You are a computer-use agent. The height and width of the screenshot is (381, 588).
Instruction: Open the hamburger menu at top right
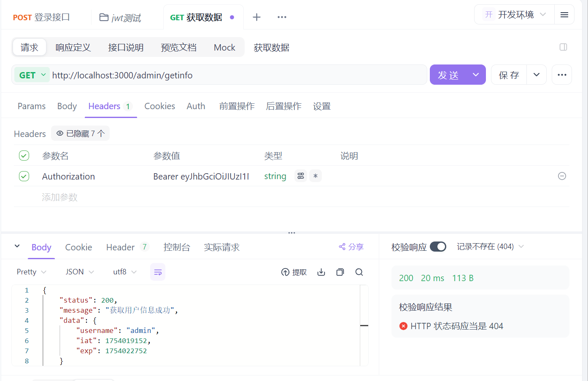tap(564, 14)
